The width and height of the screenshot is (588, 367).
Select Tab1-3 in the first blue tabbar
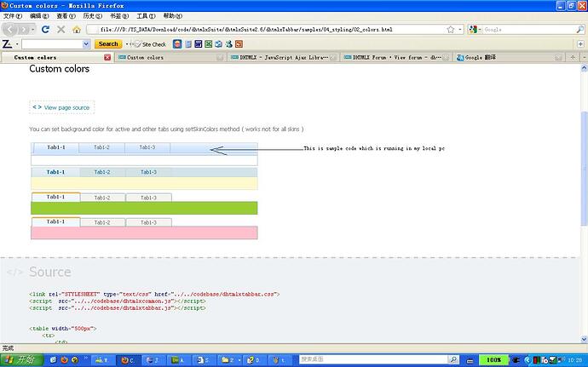tap(147, 147)
